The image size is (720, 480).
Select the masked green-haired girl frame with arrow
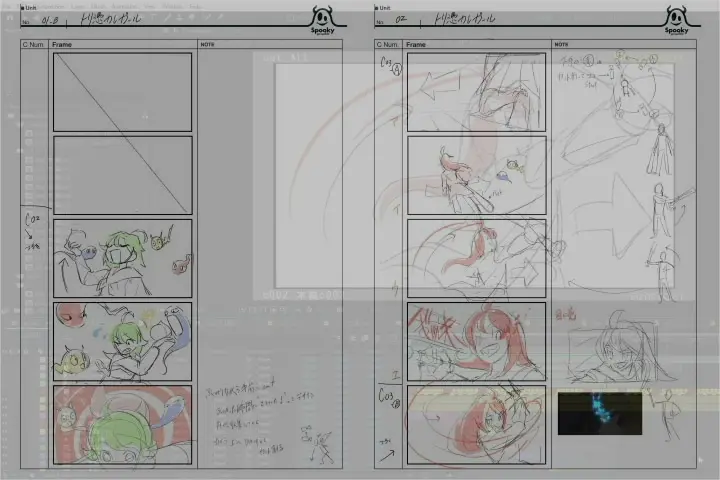click(x=123, y=259)
